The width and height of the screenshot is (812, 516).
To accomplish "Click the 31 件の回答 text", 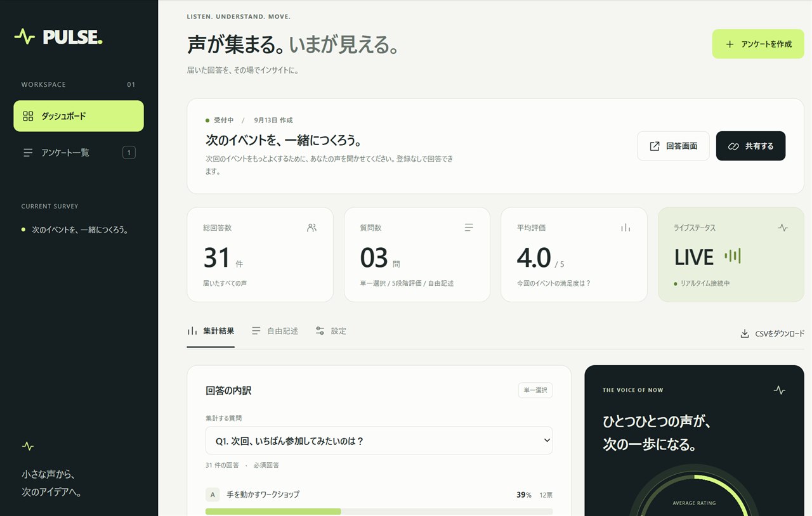I will pos(222,465).
